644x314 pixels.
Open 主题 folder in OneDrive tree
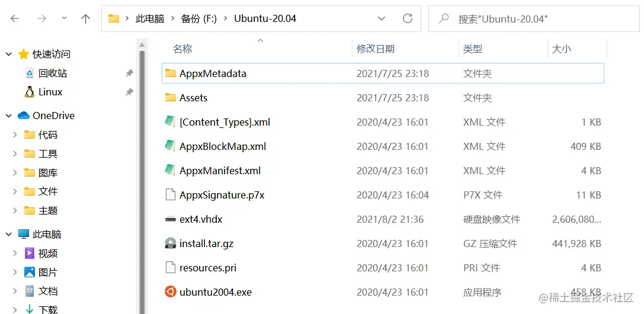[x=47, y=210]
